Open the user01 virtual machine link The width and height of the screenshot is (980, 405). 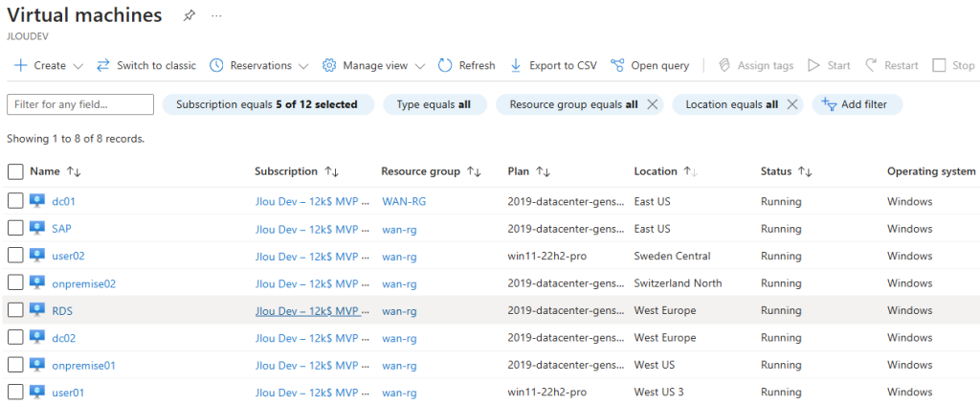68,393
